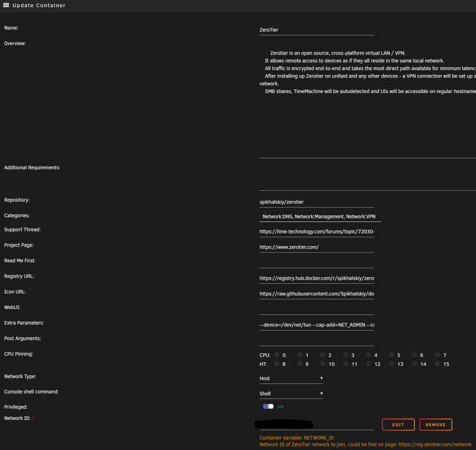Viewport: 476px width, 450px height.
Task: Select HT core 14 checkbox
Action: pos(414,364)
